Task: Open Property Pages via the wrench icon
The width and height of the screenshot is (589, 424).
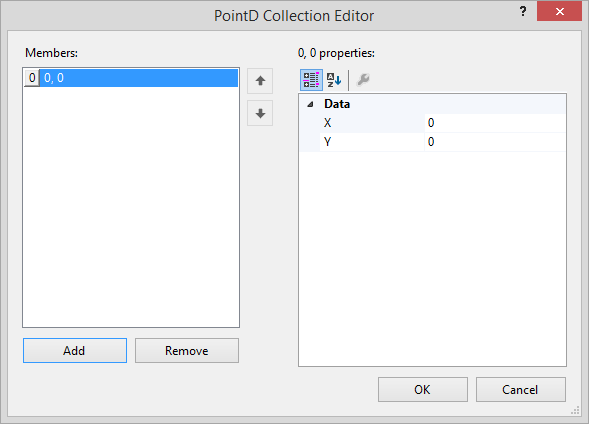Action: coord(363,80)
